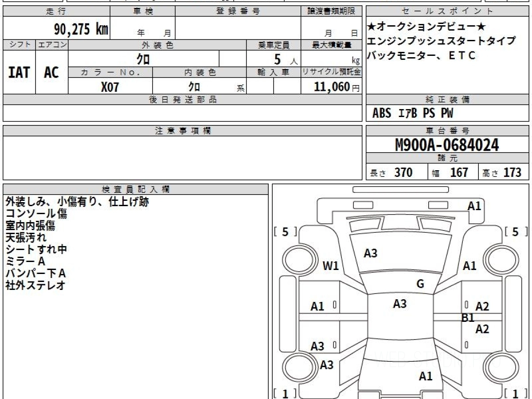Select the コンソール傷 note

(36, 214)
